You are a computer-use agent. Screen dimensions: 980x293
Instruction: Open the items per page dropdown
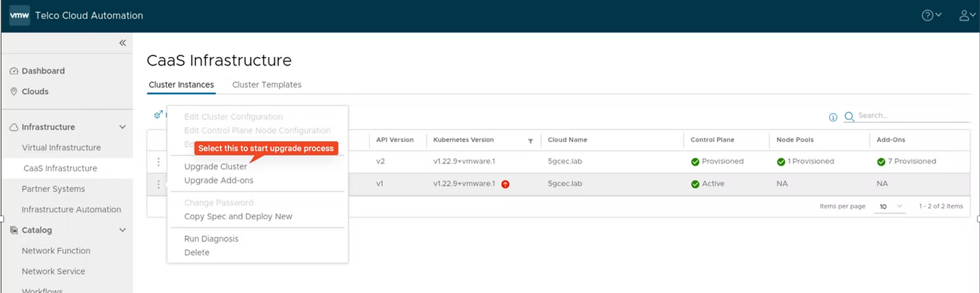(x=891, y=207)
